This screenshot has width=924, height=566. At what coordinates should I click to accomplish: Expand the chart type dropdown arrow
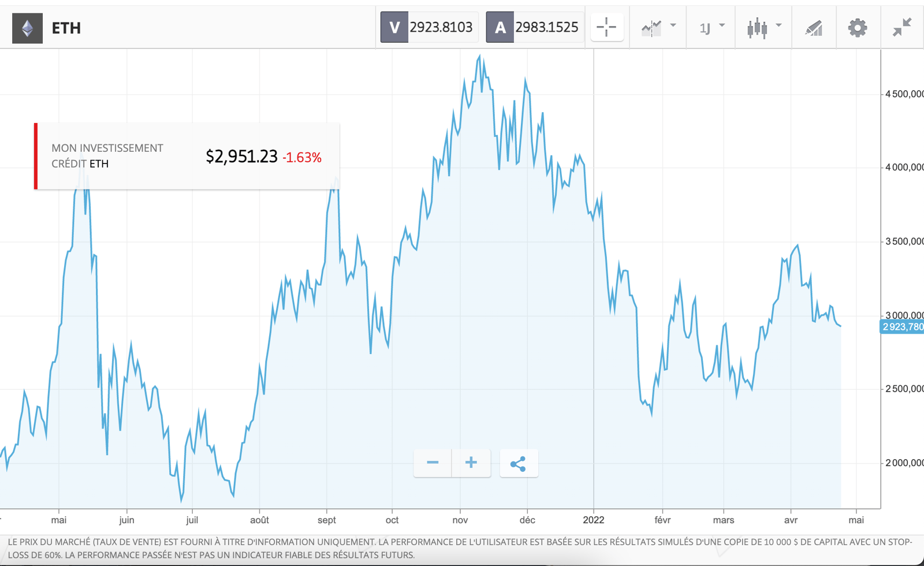pyautogui.click(x=778, y=25)
